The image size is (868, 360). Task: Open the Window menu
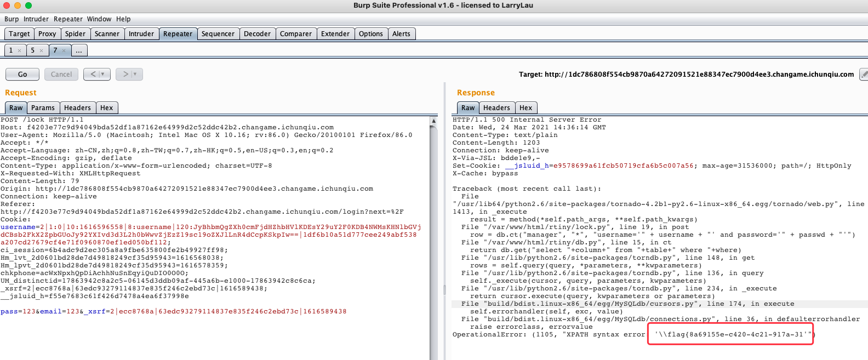(x=99, y=19)
